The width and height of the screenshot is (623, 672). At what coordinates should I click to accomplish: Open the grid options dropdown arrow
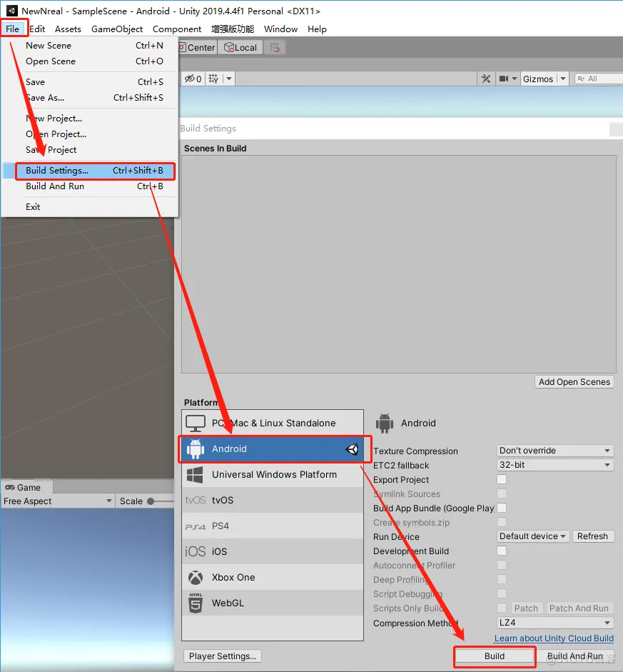[x=229, y=79]
